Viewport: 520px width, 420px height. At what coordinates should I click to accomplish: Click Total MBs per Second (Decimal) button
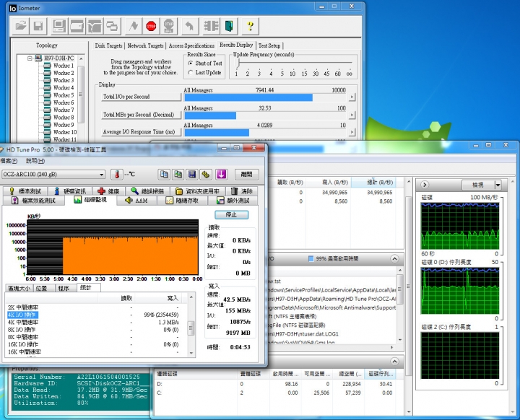click(x=141, y=115)
